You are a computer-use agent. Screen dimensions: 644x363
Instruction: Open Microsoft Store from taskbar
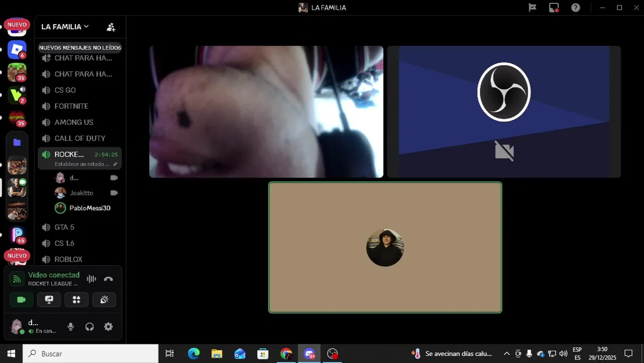point(263,354)
